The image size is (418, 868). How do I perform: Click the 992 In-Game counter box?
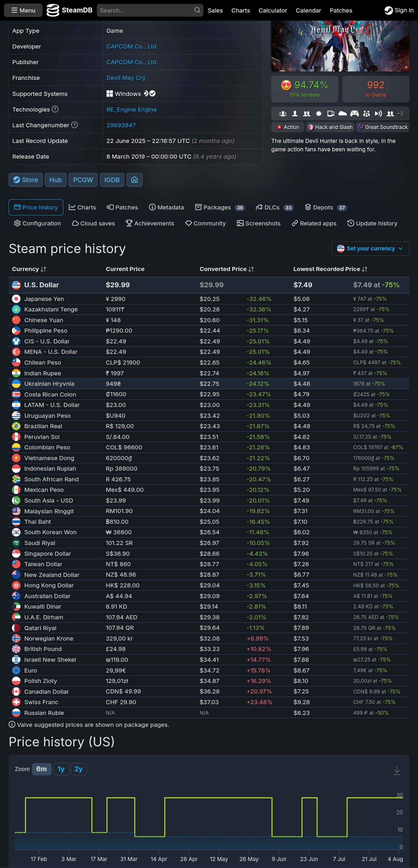coord(376,89)
